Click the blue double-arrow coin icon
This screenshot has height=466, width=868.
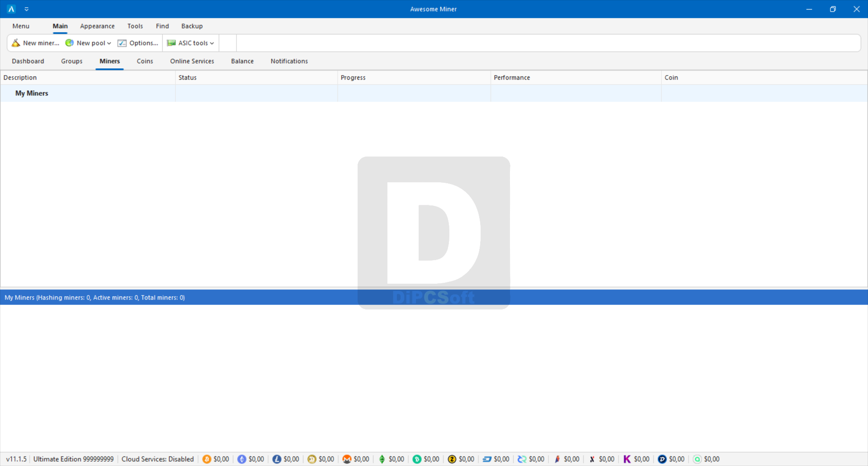[x=522, y=459]
